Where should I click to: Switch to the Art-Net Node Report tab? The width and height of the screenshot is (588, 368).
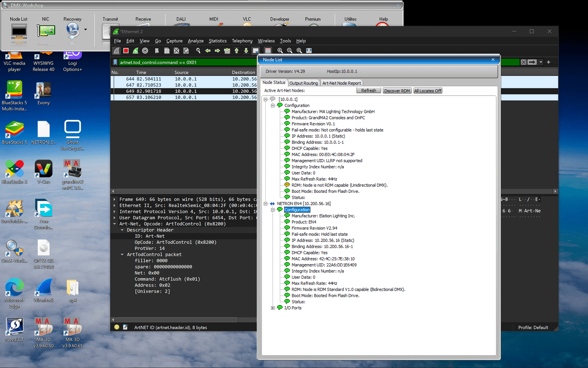pos(341,83)
